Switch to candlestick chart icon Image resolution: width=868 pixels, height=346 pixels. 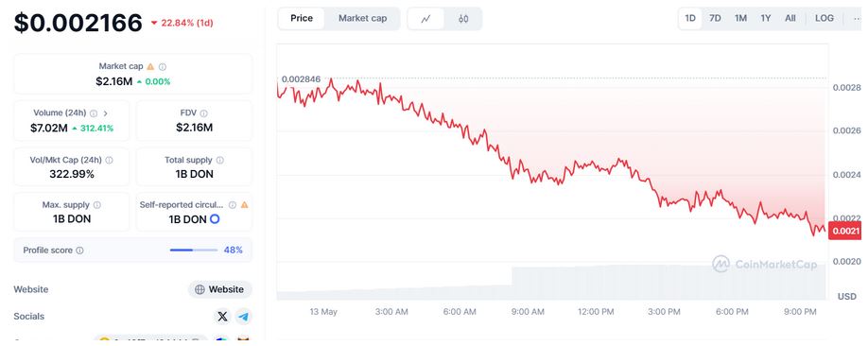(x=463, y=18)
